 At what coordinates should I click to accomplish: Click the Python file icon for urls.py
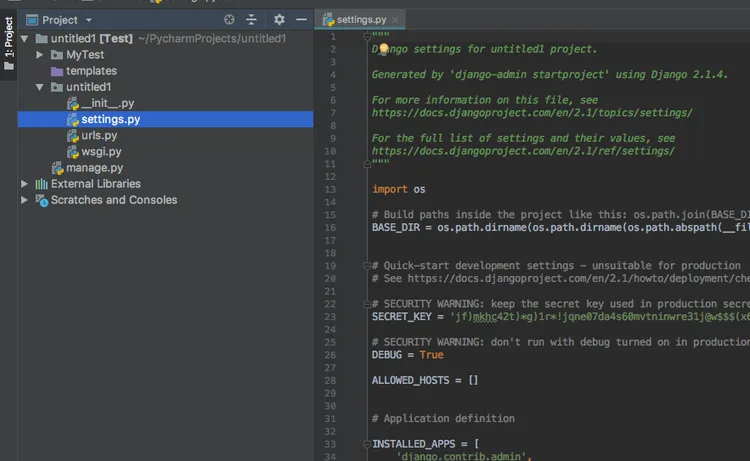[73, 136]
